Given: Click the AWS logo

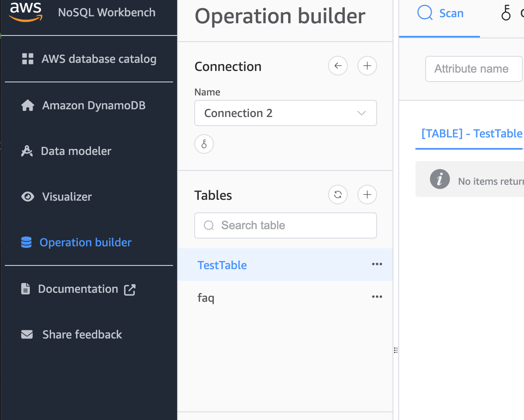Looking at the screenshot, I should pos(26,12).
